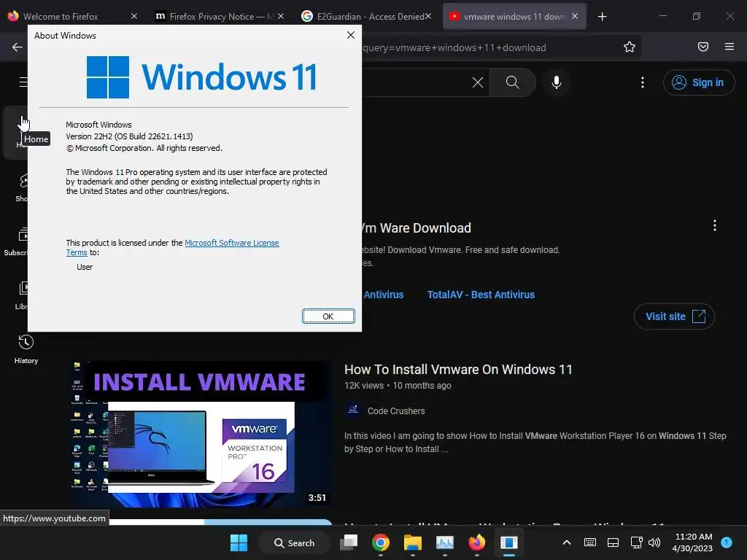747x560 pixels.
Task: Select the vmware windows 11 download tab
Action: click(508, 17)
